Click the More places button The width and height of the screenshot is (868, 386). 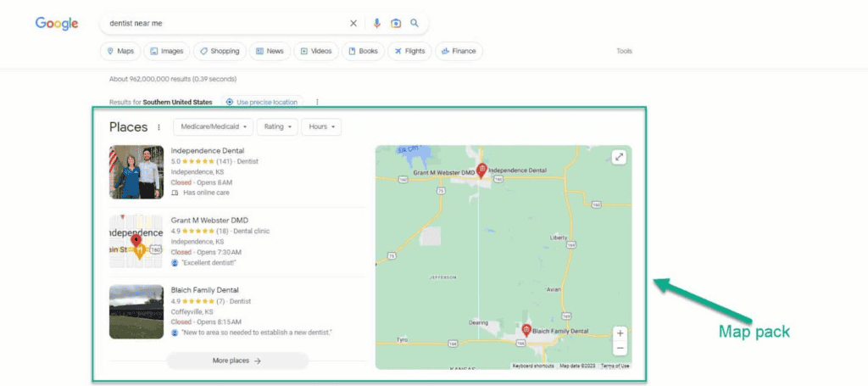click(x=237, y=361)
